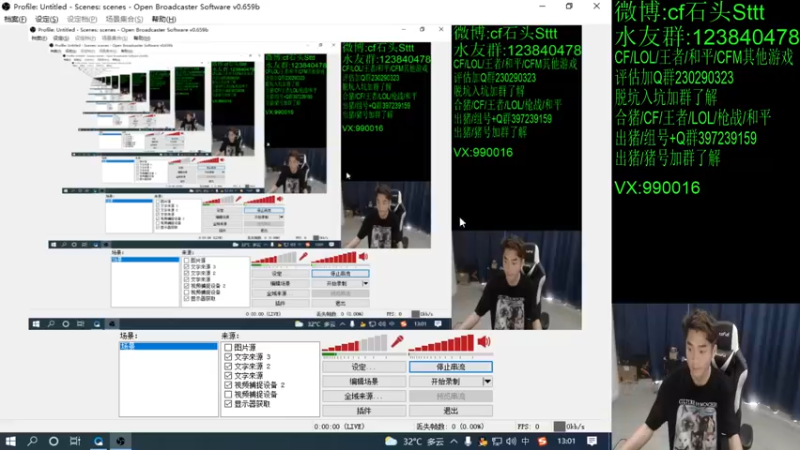Screen dimensions: 800x450
Task: Click 开始录制 to start recording
Action: [x=445, y=382]
